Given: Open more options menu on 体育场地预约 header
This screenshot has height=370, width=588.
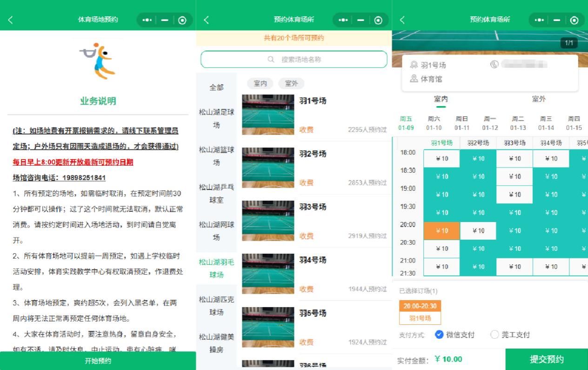Looking at the screenshot, I should point(147,20).
